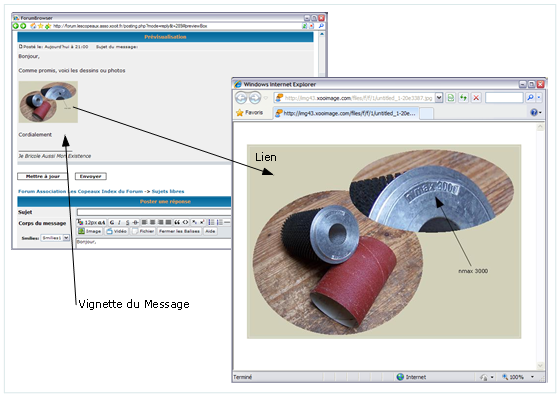The height and width of the screenshot is (396, 559).
Task: Click the Envoyer button
Action: tap(91, 176)
